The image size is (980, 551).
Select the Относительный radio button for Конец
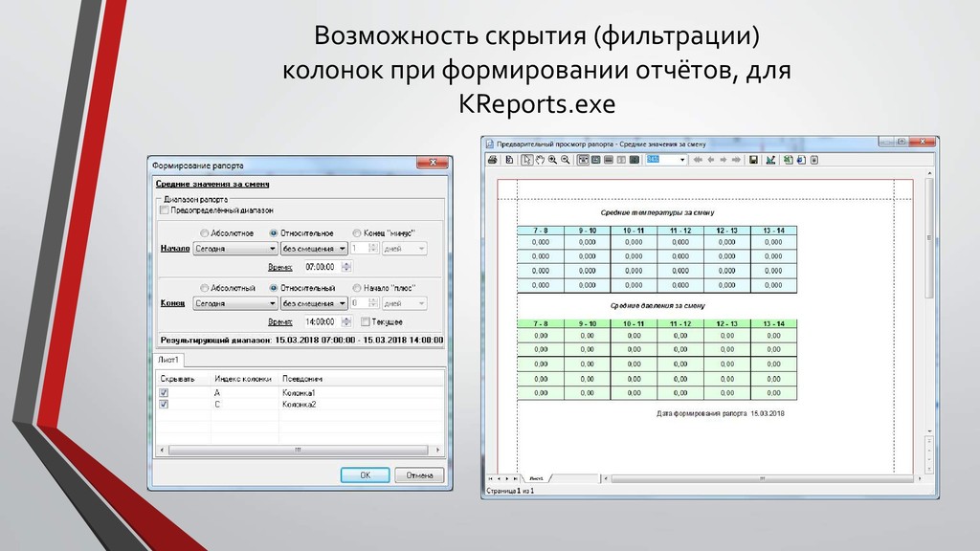273,288
